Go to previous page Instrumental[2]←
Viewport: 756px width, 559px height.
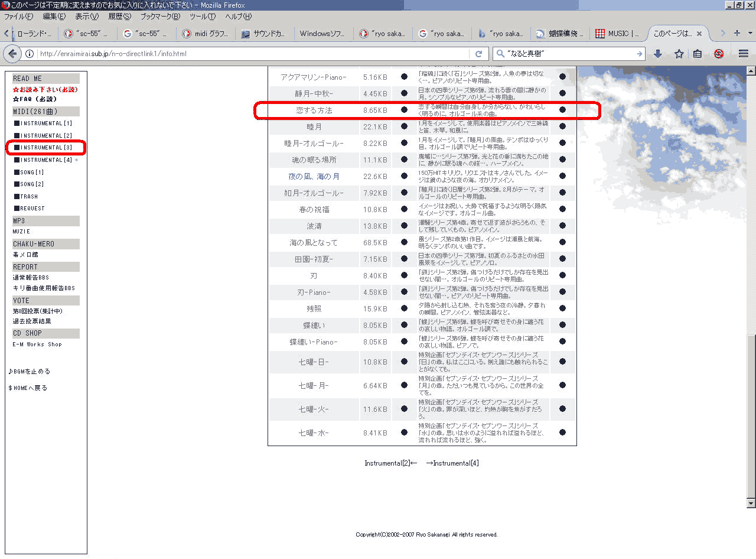click(391, 463)
